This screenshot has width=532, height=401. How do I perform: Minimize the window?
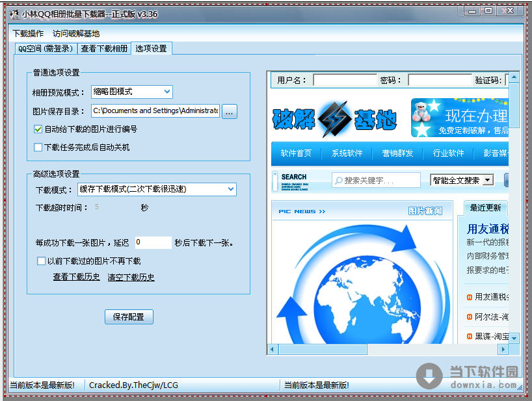[472, 11]
